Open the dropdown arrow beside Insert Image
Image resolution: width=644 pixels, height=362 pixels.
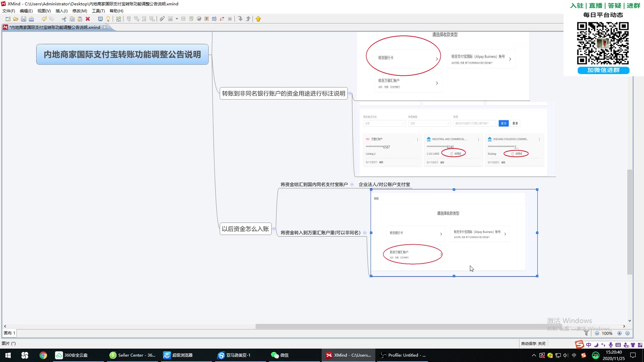177,19
